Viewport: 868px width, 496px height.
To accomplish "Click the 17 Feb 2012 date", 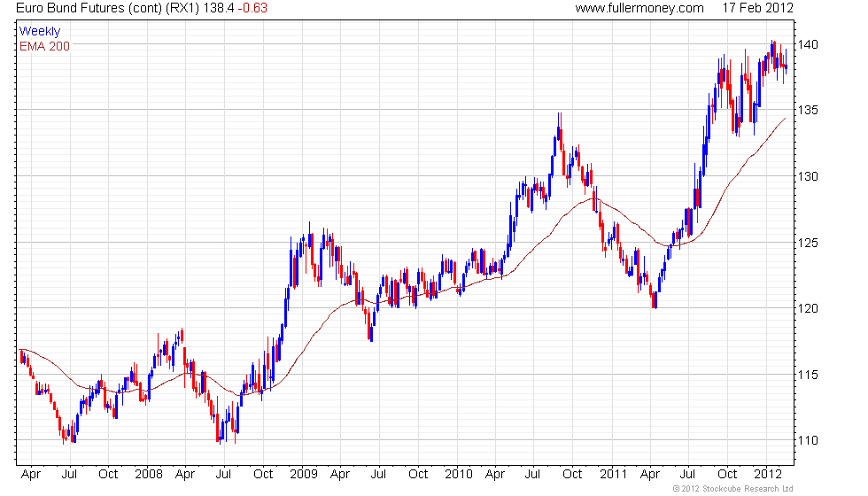I will (758, 8).
